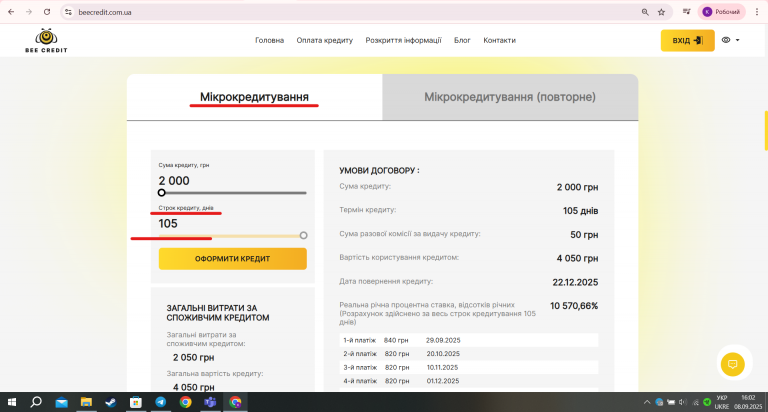
Task: Click the loan amount value 2 000
Action: pyautogui.click(x=174, y=181)
